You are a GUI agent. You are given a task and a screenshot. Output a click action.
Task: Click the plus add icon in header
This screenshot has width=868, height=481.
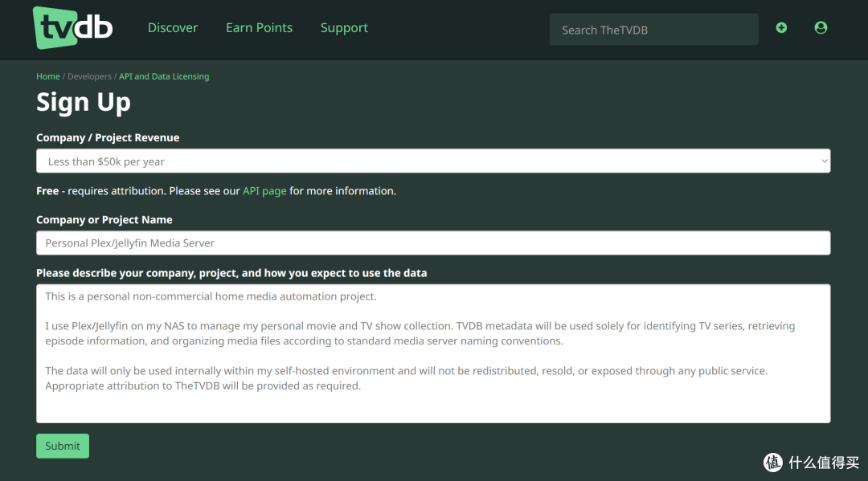click(x=781, y=27)
